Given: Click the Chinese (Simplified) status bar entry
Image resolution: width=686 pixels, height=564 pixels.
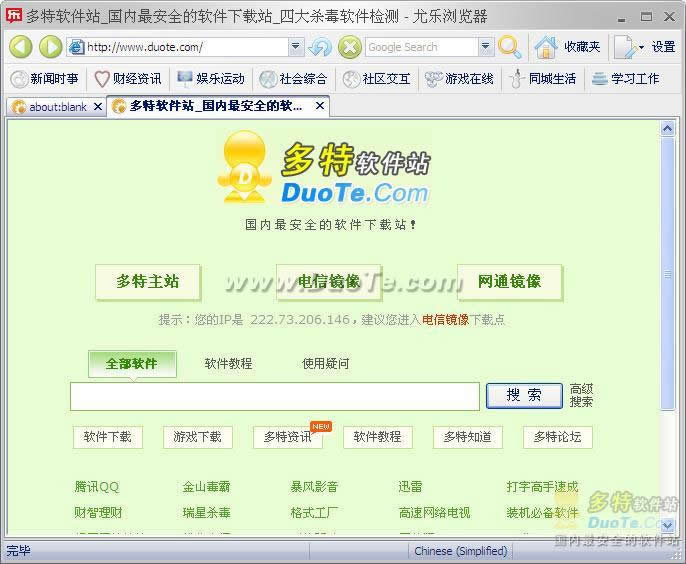Looking at the screenshot, I should coord(461,551).
